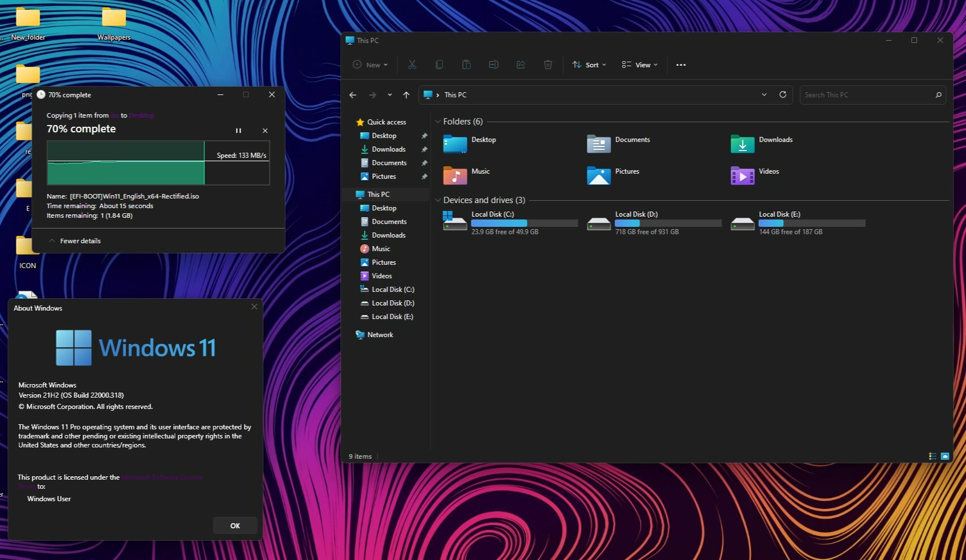Expand the recent locations chevron near navigation arrows

(389, 95)
